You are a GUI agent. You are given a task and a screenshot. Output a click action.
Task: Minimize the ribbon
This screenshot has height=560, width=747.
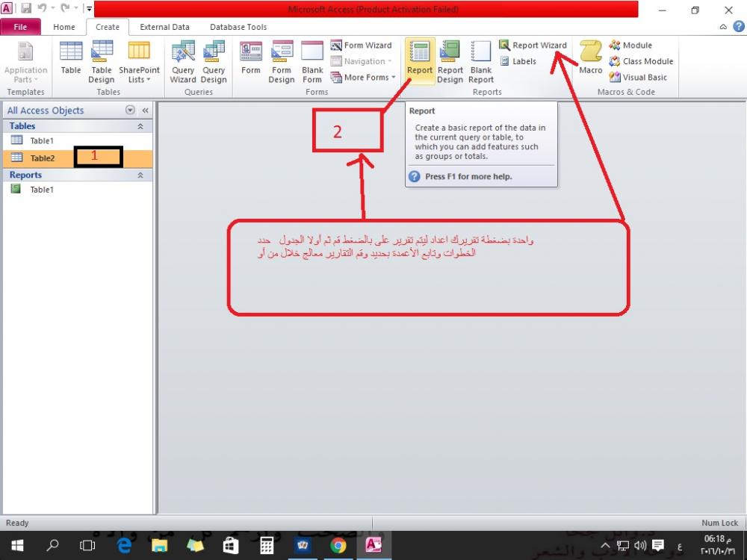click(x=723, y=27)
